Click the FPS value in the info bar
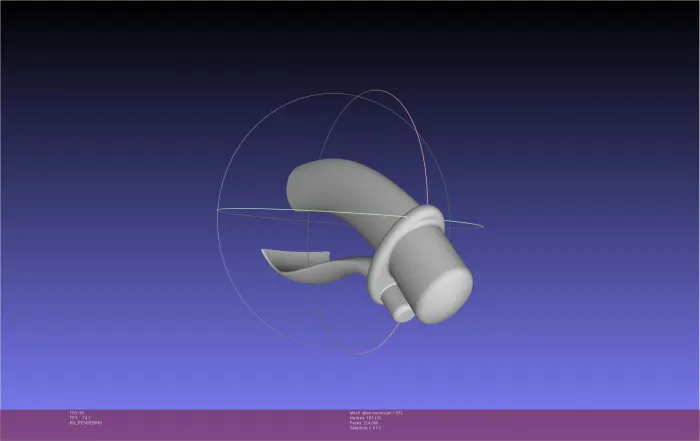 [x=80, y=418]
